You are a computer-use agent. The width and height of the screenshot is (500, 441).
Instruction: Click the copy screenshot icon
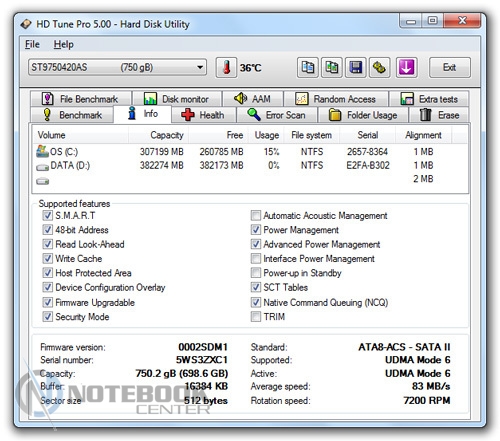332,67
